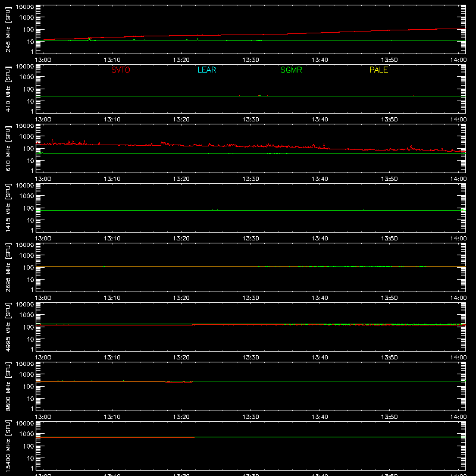Screen dimensions: 476x476
Task: Click 13:20 label below the 410 MHz plot
Action: [181, 120]
